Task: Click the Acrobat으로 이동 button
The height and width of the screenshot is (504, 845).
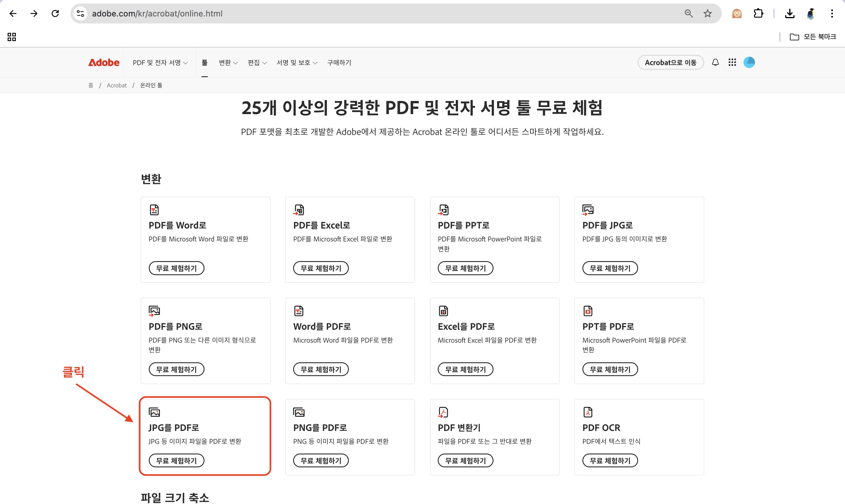Action: click(x=670, y=62)
